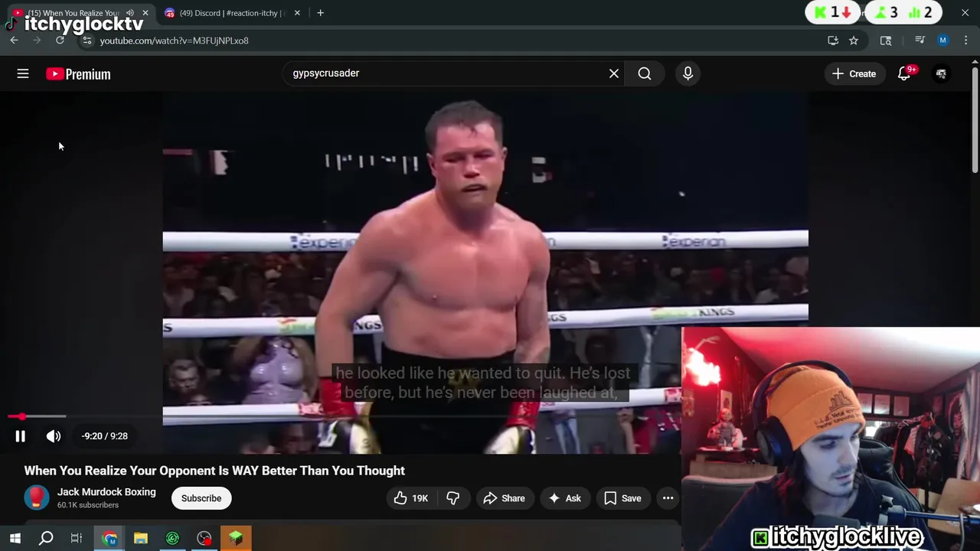Start voice search with microphone icon
The width and height of the screenshot is (980, 551).
(x=688, y=73)
